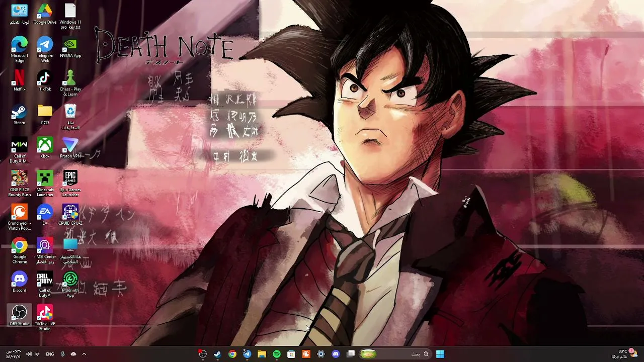Image resolution: width=644 pixels, height=362 pixels.
Task: Select the OBS Studio desktop icon
Action: (x=19, y=316)
